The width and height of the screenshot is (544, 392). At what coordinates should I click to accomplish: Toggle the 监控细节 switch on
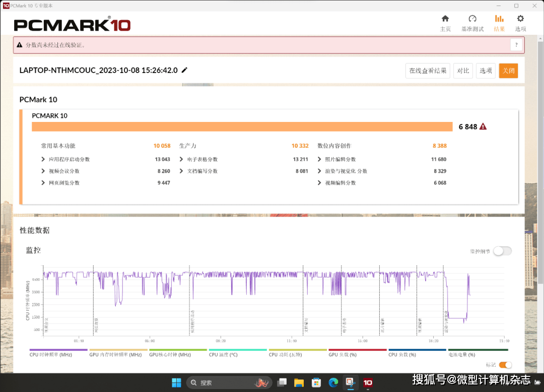502,251
